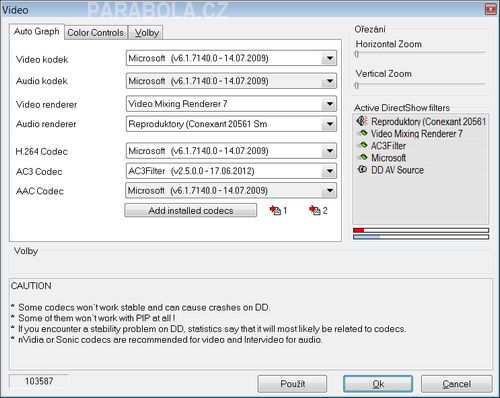Click the Add installed codecs button
Viewport: 500px width, 398px height.
(x=191, y=210)
